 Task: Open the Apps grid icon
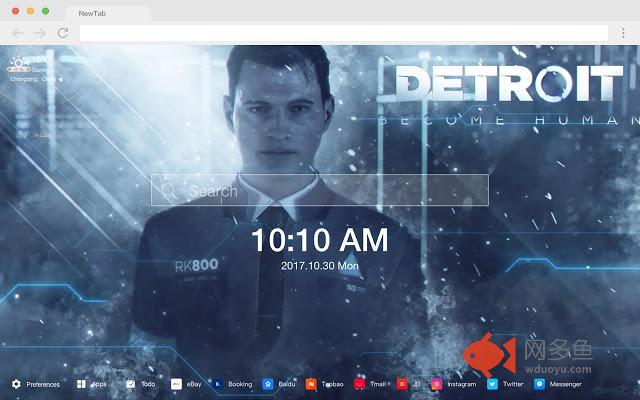[81, 384]
